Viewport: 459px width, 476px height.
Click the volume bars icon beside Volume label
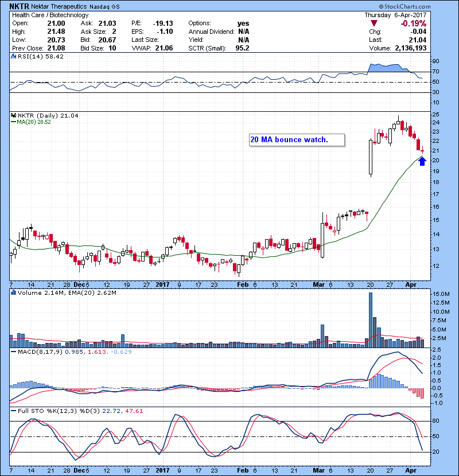[13, 292]
